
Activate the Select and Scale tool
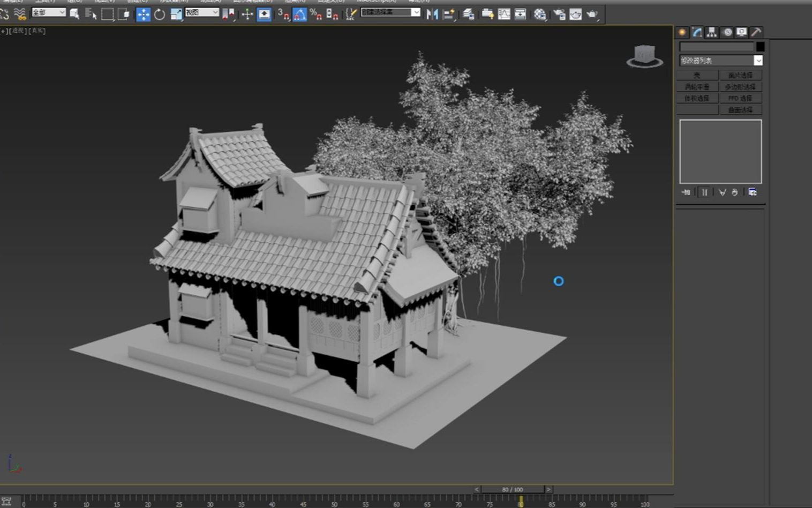click(x=176, y=14)
